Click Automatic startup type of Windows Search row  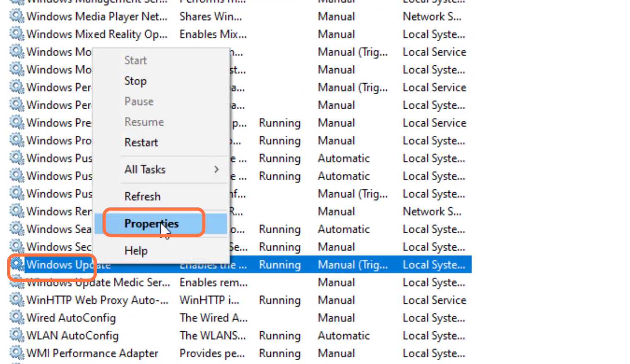click(344, 229)
